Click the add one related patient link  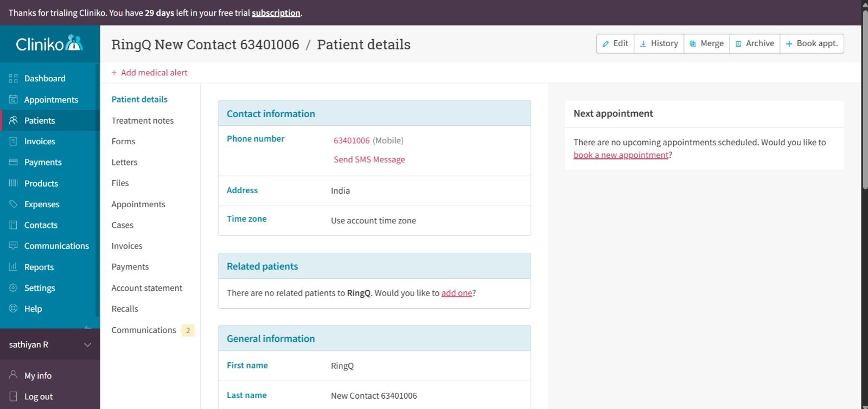point(457,293)
